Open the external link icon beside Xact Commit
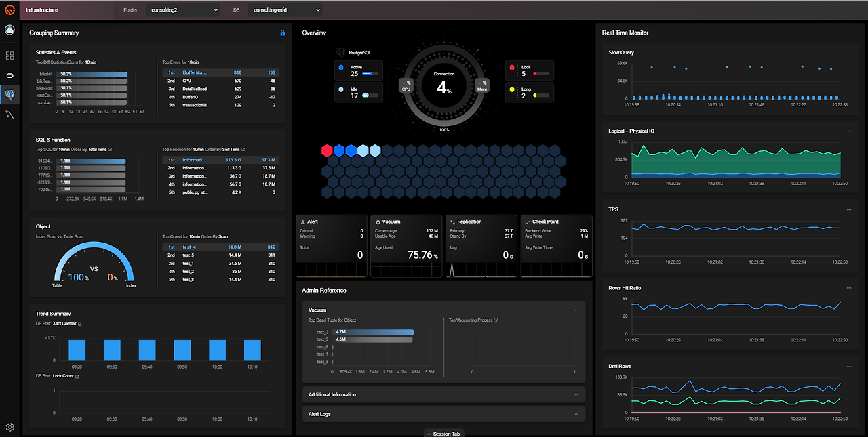Viewport: 868px width, 437px height. (x=80, y=324)
